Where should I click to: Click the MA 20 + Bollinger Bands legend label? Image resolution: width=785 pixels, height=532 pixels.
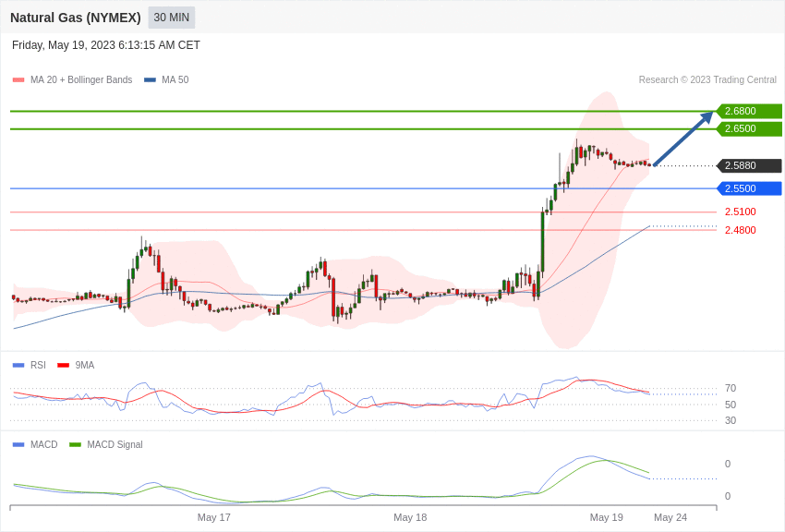[x=81, y=79]
